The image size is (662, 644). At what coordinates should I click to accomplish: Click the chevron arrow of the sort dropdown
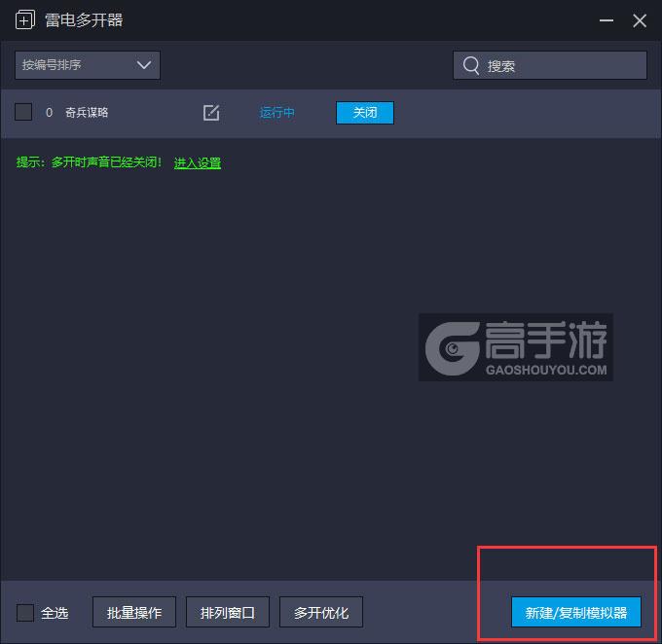pyautogui.click(x=144, y=65)
